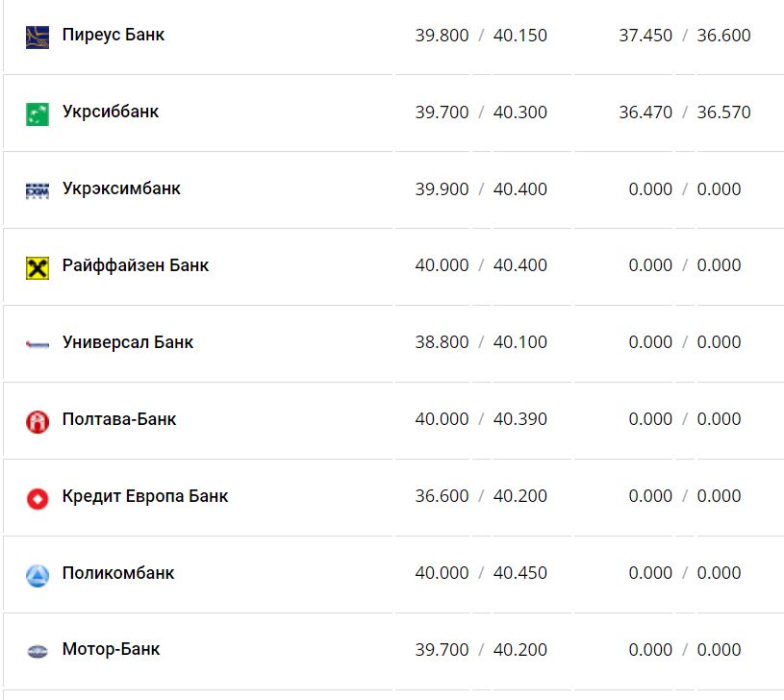This screenshot has width=784, height=700.
Task: Click the blue Поликомбанк logo icon
Action: 38,575
